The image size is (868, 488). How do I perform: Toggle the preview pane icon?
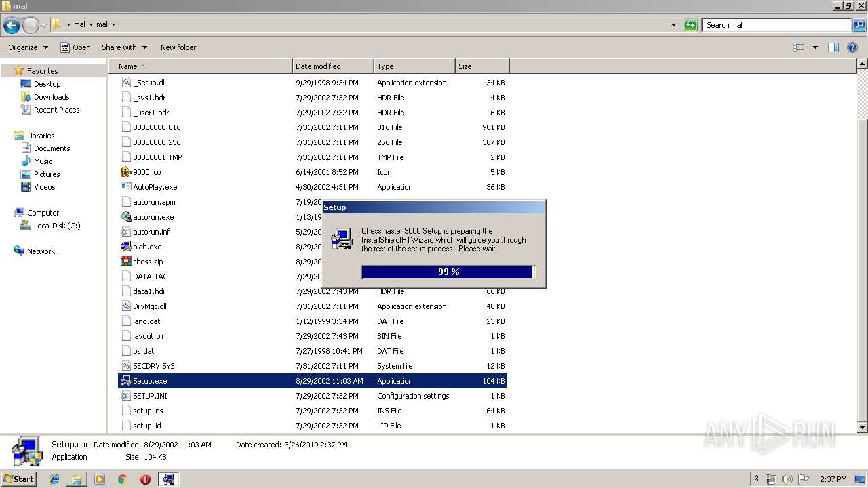(833, 47)
